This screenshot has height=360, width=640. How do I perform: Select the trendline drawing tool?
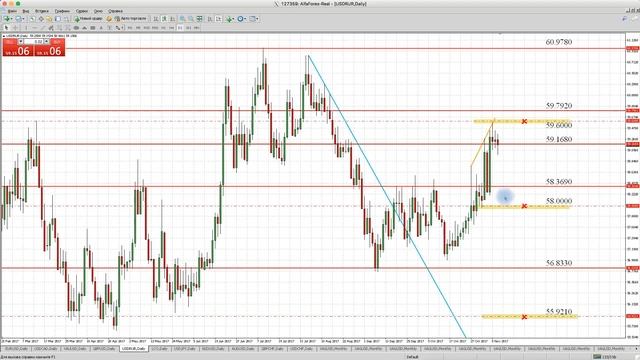[x=42, y=28]
